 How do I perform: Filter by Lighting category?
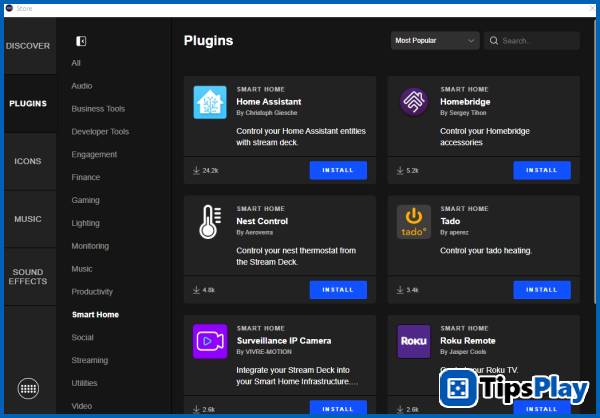[85, 223]
